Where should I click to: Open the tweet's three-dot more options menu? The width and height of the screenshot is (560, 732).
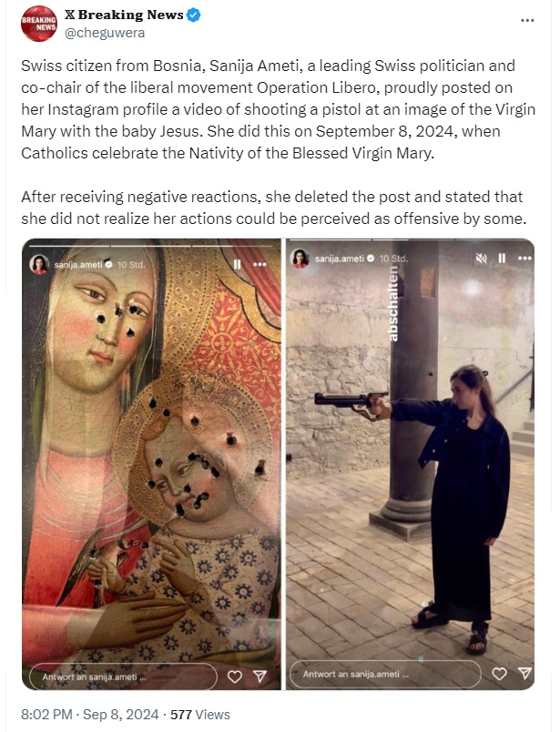coord(527,20)
